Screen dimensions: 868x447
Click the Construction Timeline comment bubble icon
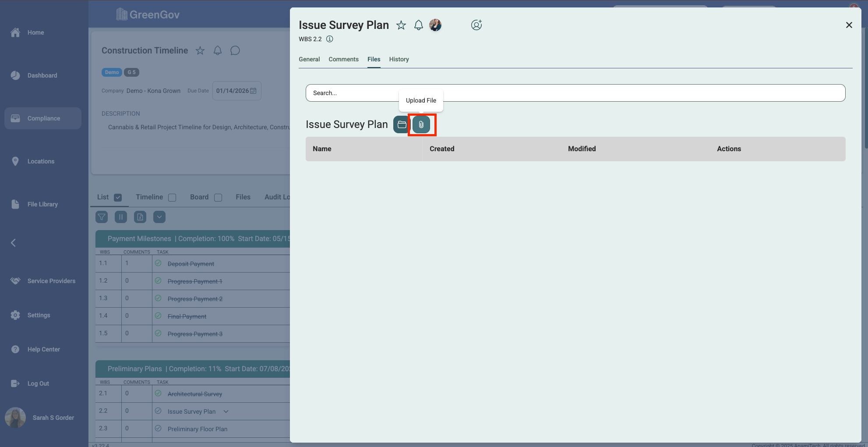tap(235, 50)
